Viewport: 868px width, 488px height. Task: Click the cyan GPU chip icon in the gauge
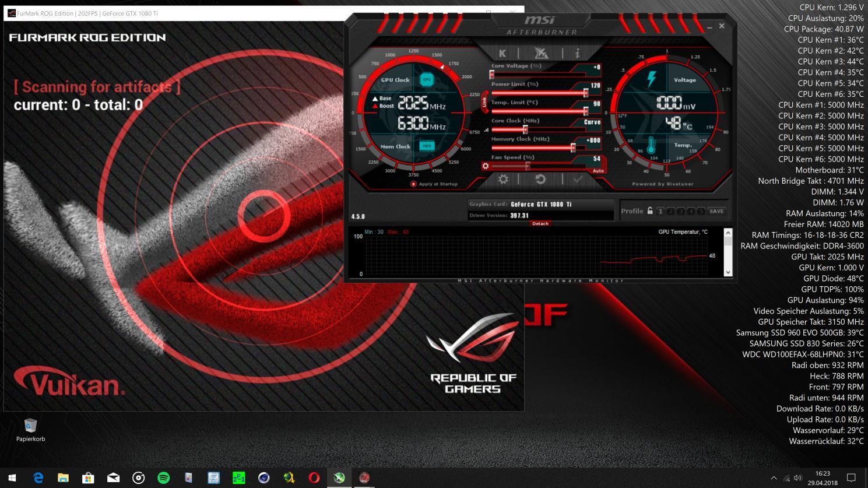427,79
